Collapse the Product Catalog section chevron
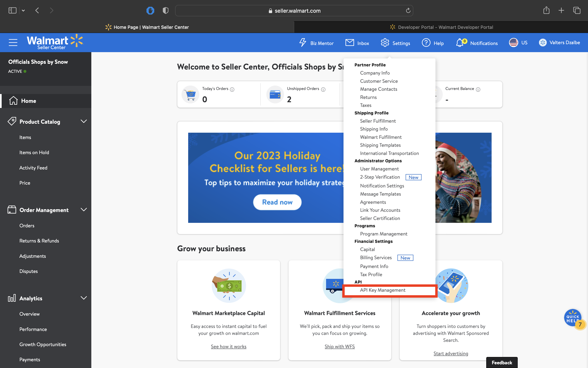The width and height of the screenshot is (588, 368). [84, 121]
